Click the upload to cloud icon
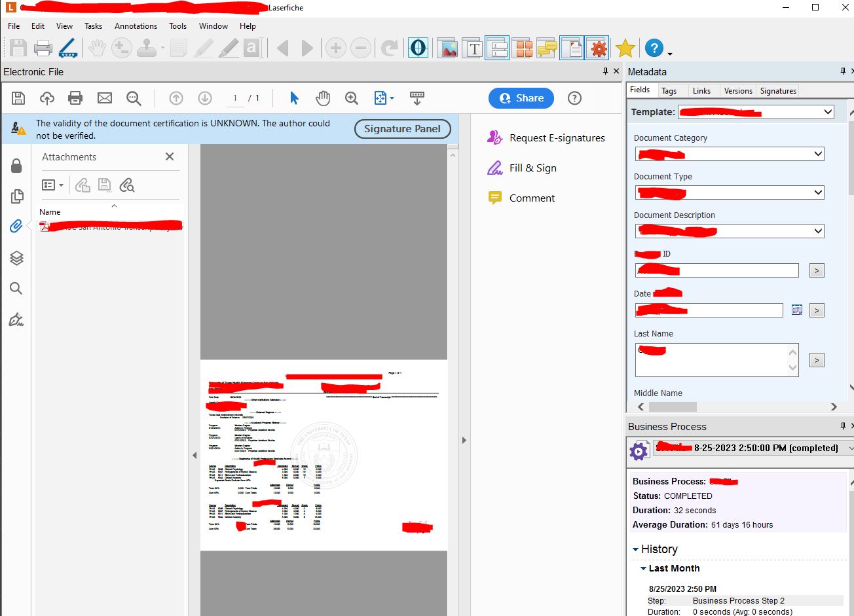 pyautogui.click(x=47, y=98)
